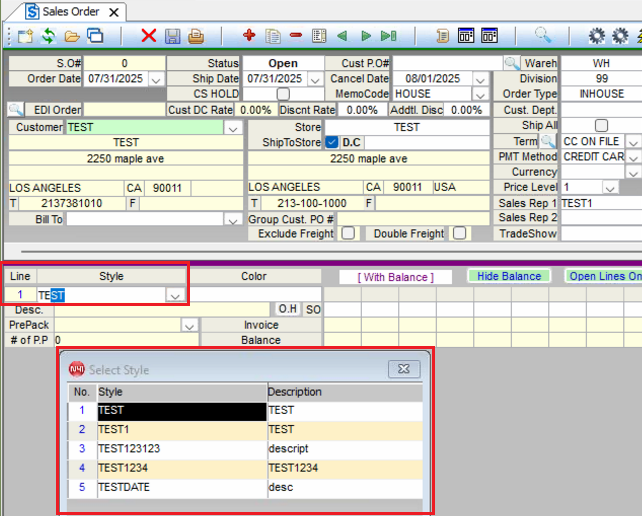This screenshot has width=642, height=516.
Task: Click the floppy disk save icon
Action: click(x=172, y=36)
